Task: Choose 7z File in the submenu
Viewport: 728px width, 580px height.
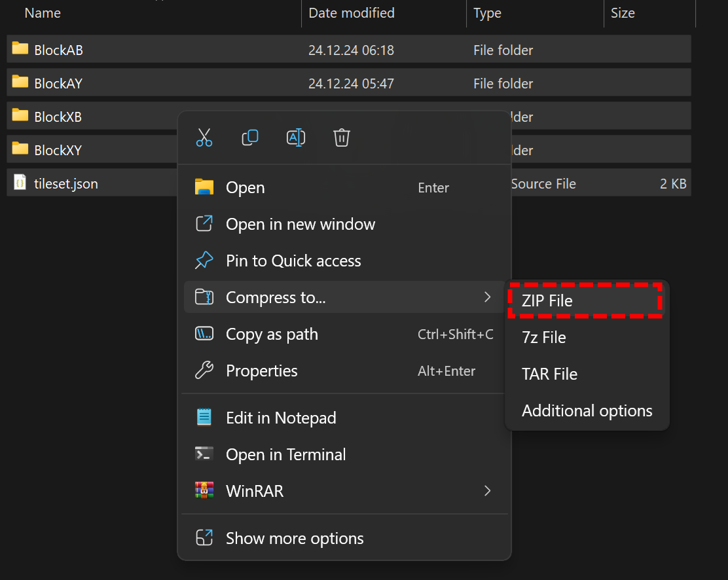Action: point(586,337)
